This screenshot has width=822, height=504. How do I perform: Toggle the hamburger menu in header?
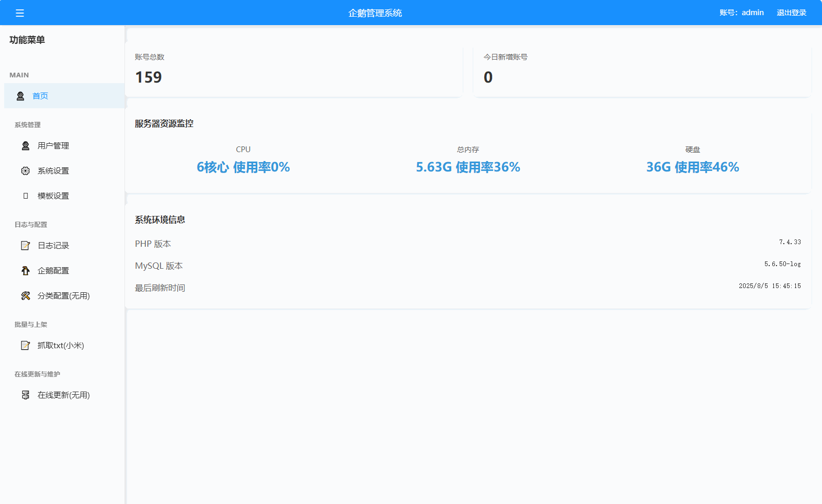coord(20,13)
